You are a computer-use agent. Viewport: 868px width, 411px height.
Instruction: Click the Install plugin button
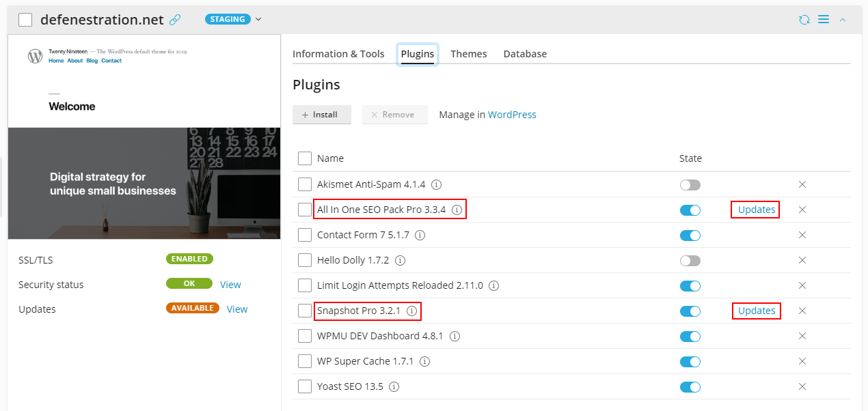tap(322, 115)
